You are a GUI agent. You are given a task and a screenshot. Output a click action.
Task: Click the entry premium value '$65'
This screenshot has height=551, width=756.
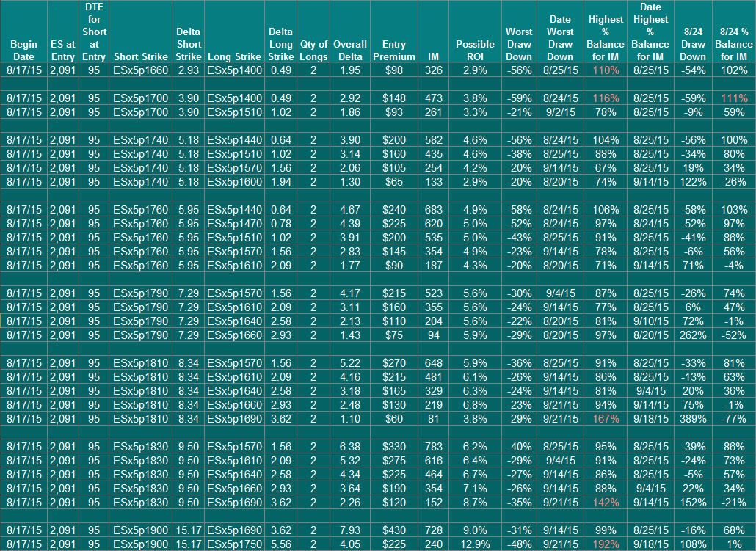pyautogui.click(x=394, y=182)
